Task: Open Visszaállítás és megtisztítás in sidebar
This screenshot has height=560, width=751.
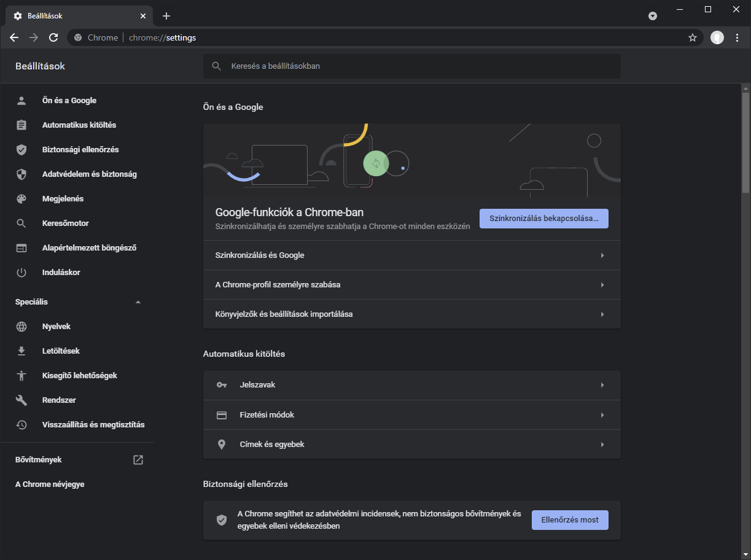Action: 93,424
